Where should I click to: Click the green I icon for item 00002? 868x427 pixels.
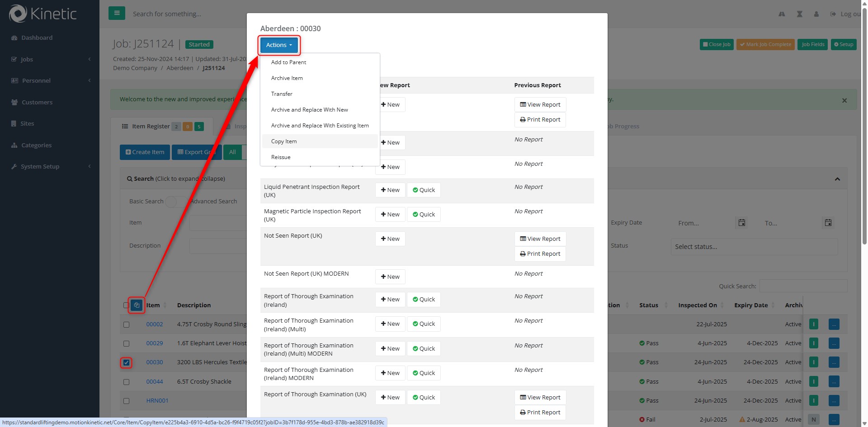tap(814, 324)
